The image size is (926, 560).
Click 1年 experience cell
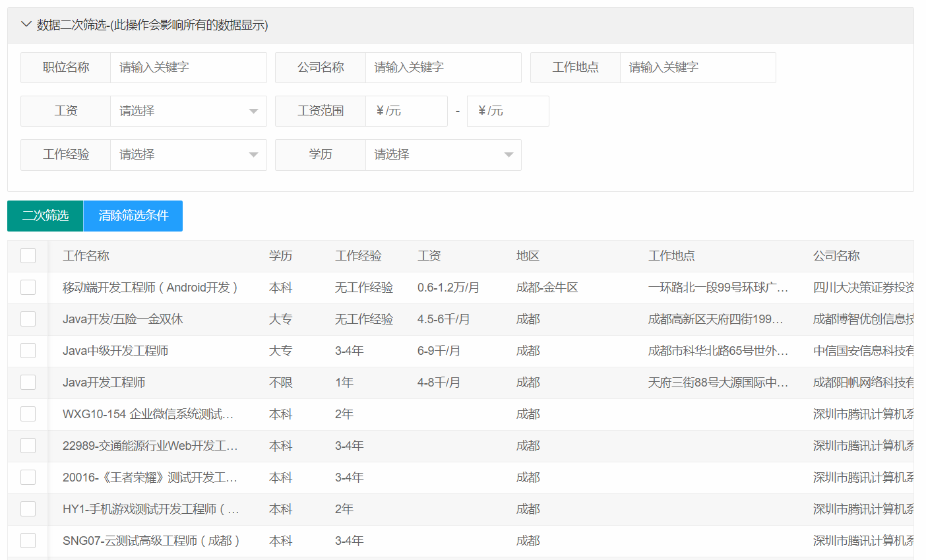[344, 383]
